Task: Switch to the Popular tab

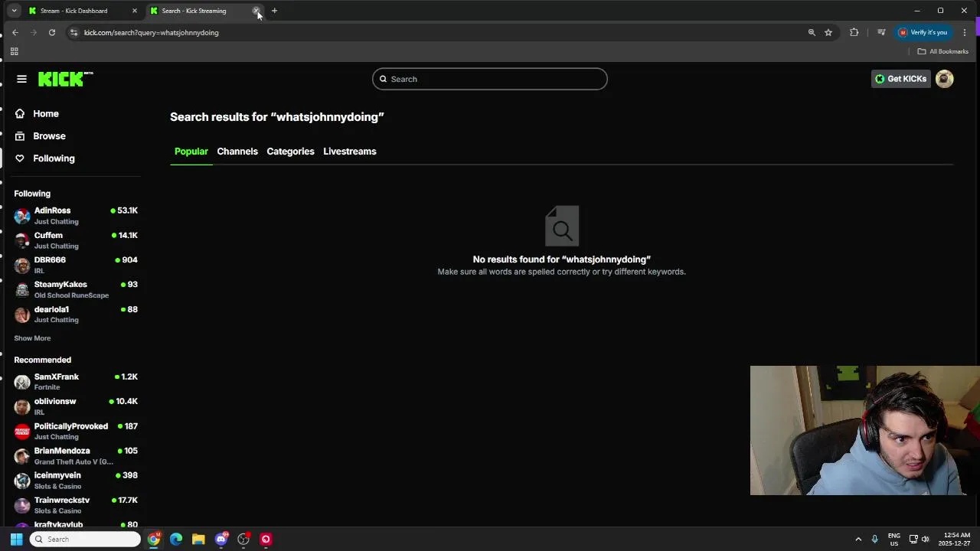Action: (191, 152)
